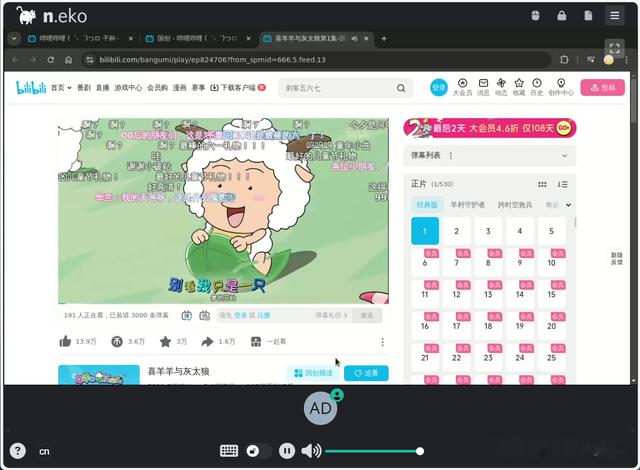Open the n.eko help question mark
The height and width of the screenshot is (470, 640).
tap(18, 451)
